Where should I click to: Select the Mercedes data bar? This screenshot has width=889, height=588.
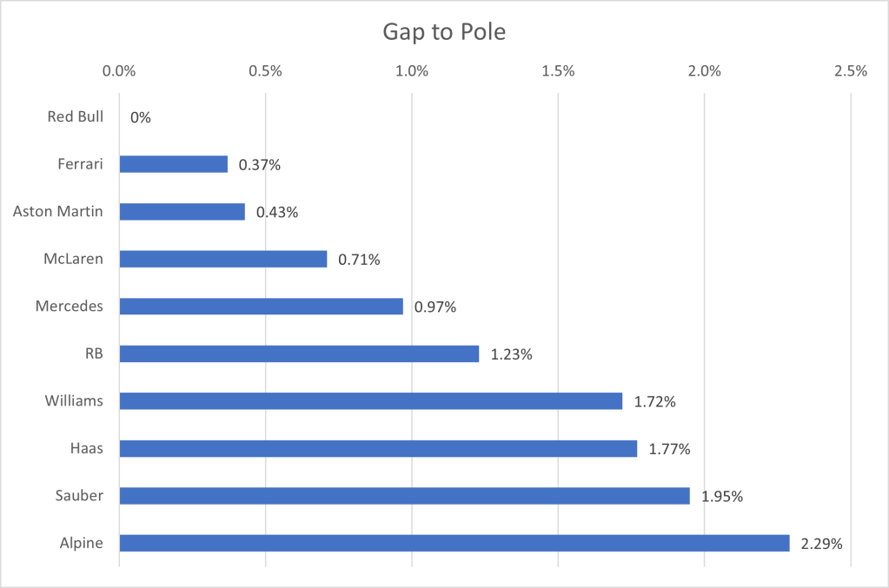pos(261,307)
